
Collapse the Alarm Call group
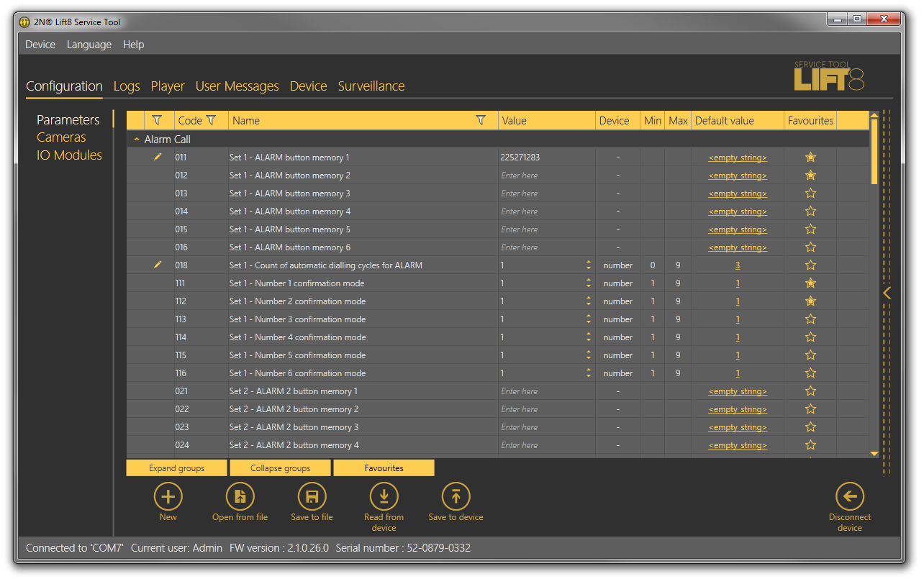tap(137, 140)
